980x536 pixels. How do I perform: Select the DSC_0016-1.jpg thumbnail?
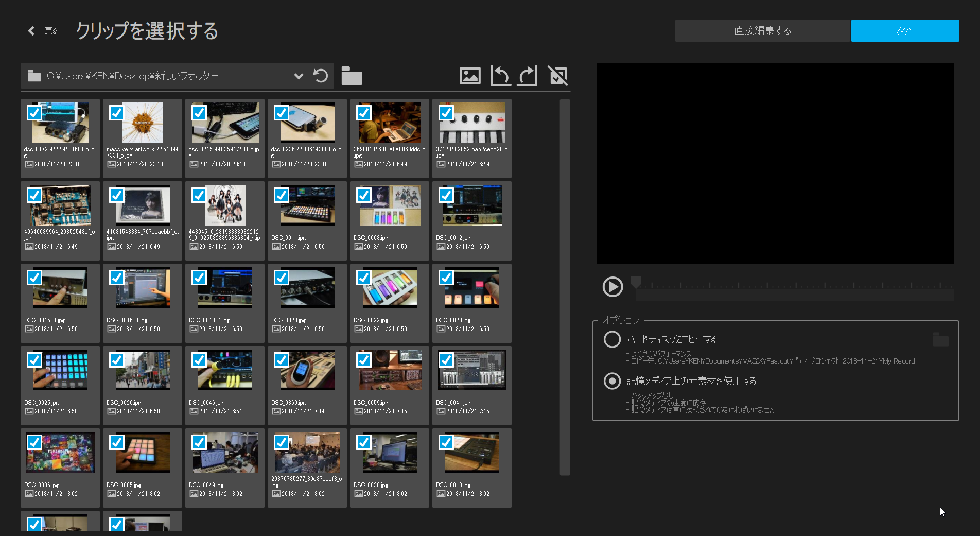tap(143, 287)
